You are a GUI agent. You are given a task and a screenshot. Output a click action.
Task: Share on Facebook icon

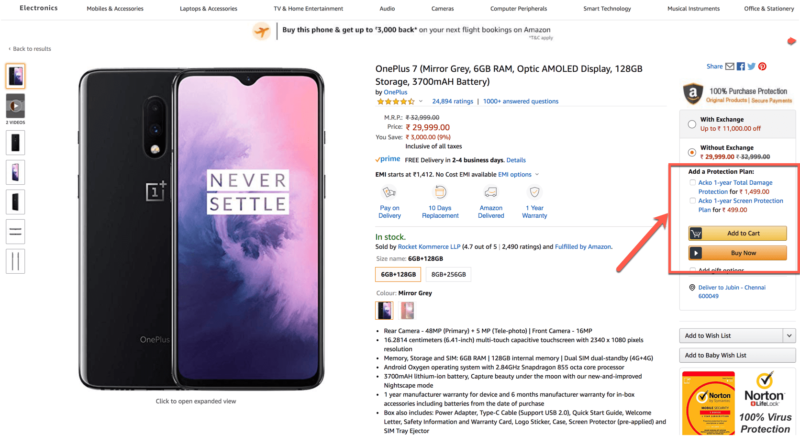[x=741, y=66]
